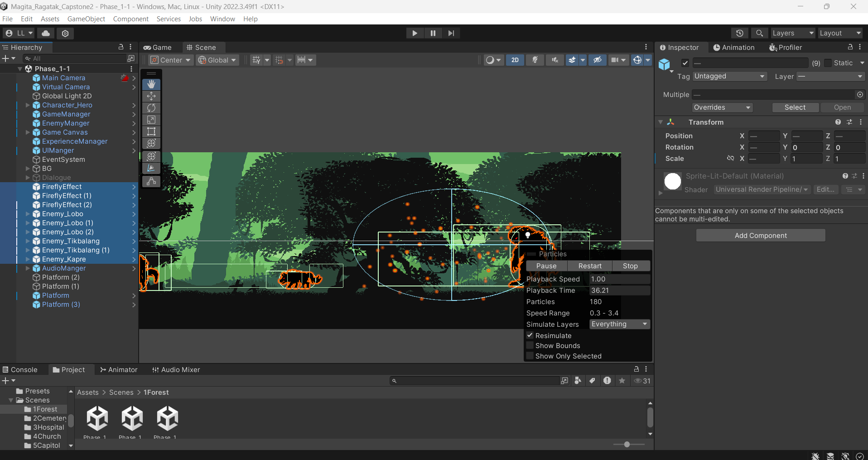Open the Undo History icon

(739, 33)
